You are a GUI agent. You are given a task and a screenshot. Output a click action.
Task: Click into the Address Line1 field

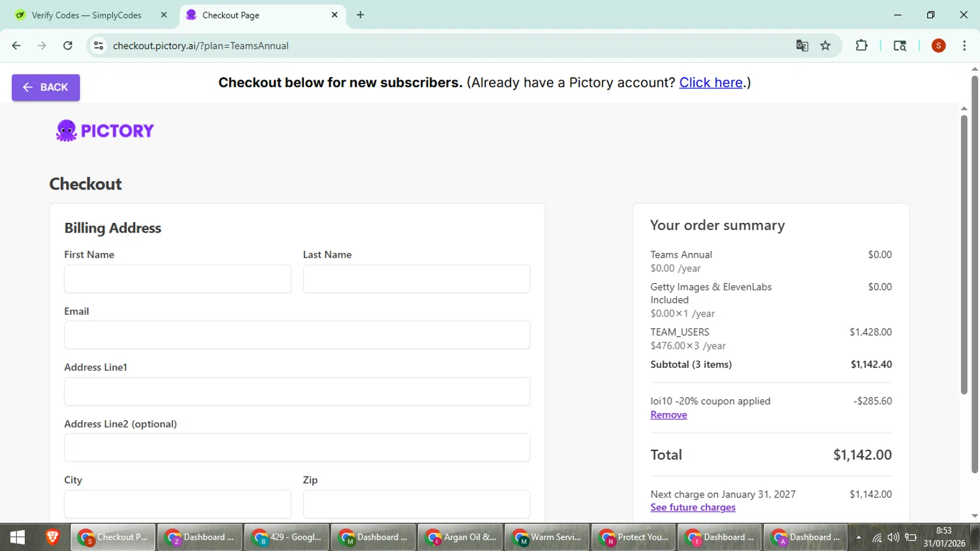[x=297, y=392]
